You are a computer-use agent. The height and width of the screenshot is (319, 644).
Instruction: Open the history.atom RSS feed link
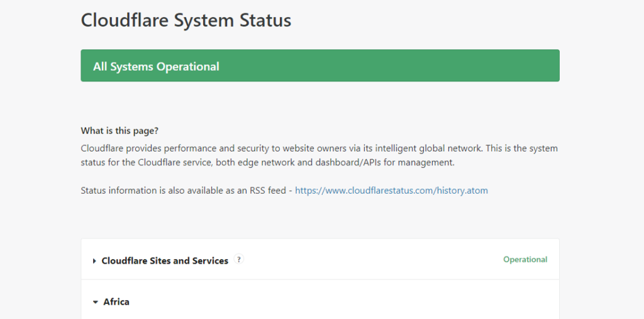tap(391, 191)
